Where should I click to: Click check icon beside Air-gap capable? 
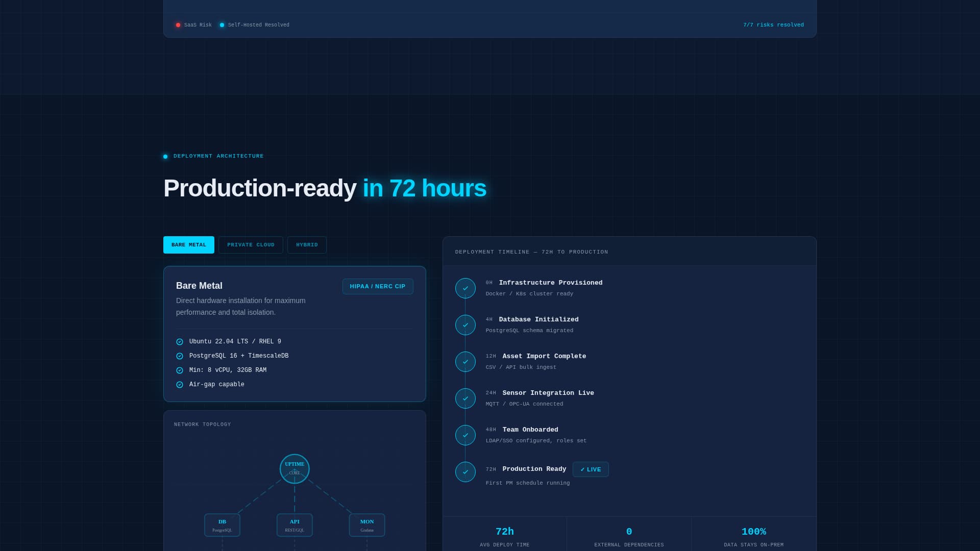[x=180, y=385]
